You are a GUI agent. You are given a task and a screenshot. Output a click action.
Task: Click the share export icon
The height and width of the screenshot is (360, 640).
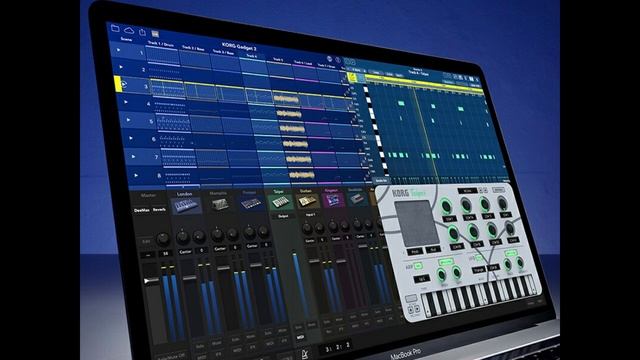click(x=142, y=31)
